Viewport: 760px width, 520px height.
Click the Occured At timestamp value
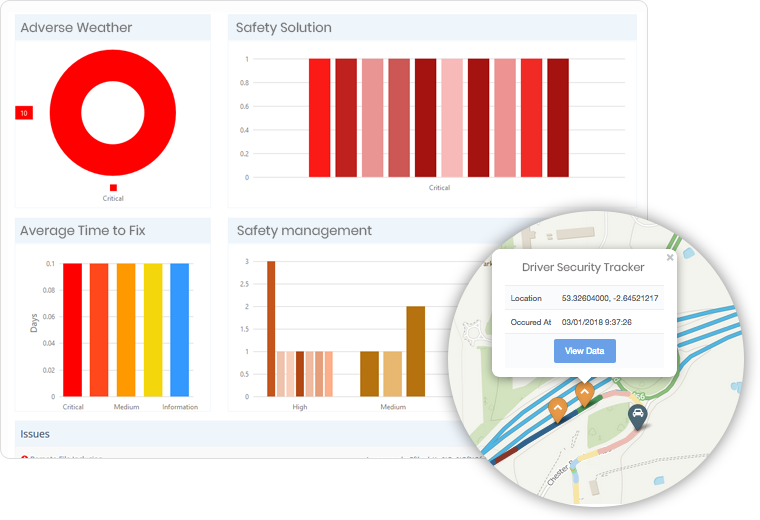(597, 322)
